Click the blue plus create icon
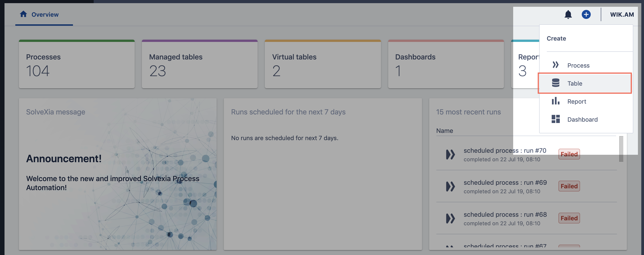 click(586, 14)
